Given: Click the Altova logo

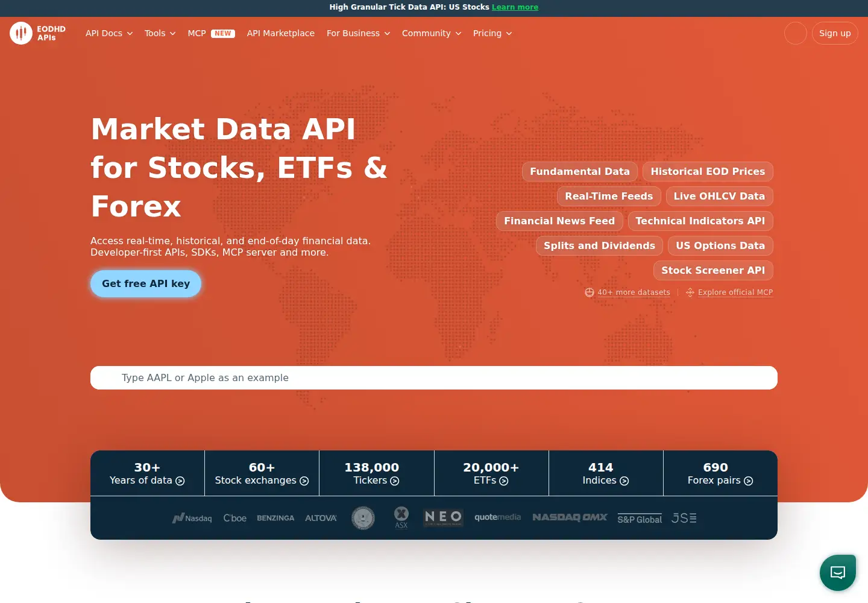Looking at the screenshot, I should tap(321, 518).
